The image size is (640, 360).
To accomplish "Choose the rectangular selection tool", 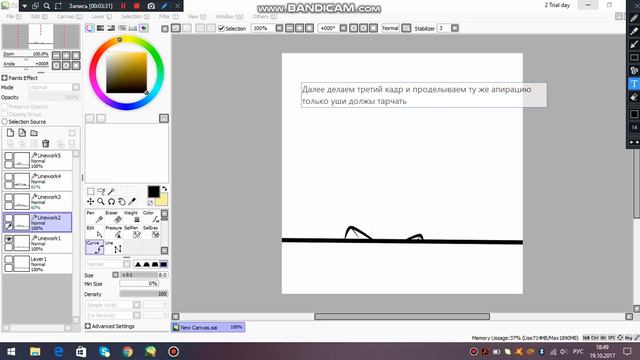I will 90,191.
